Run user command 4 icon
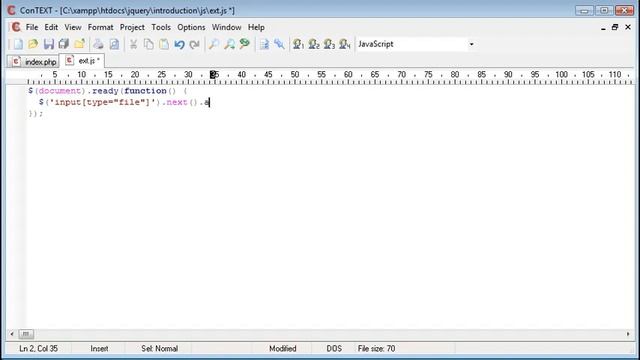 (x=345, y=44)
